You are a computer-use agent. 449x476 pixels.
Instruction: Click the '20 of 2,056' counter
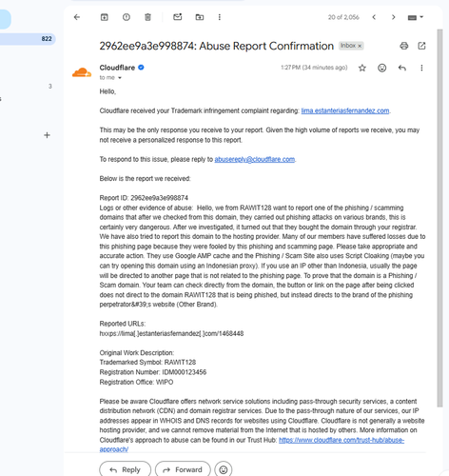343,17
